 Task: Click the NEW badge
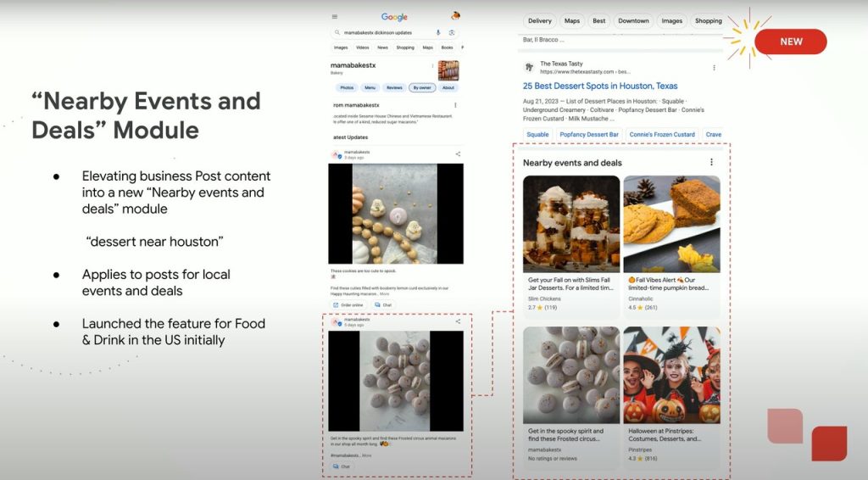coord(791,42)
